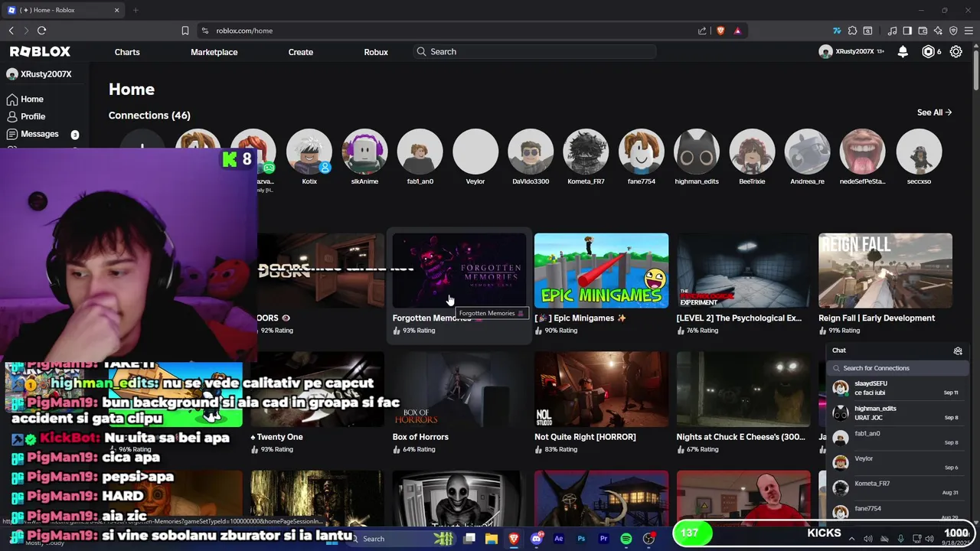Reload the Roblox page
The height and width of the screenshot is (551, 980).
41,31
